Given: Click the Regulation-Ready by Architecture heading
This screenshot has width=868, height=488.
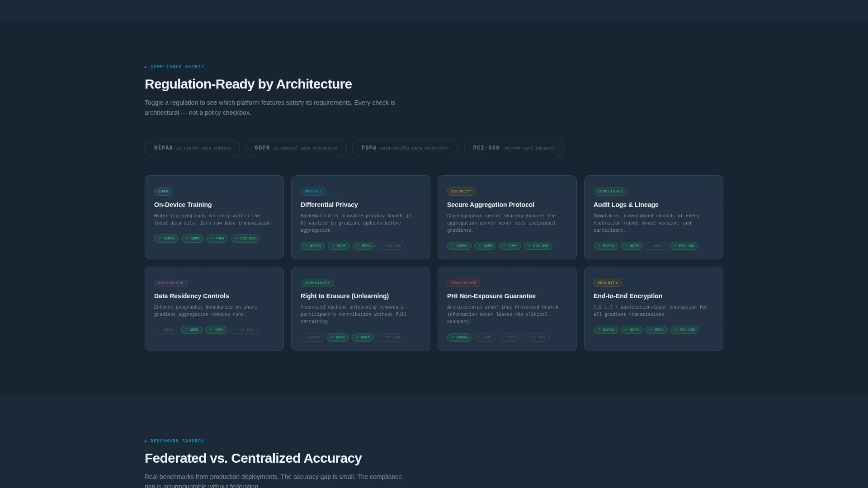Looking at the screenshot, I should 248,84.
